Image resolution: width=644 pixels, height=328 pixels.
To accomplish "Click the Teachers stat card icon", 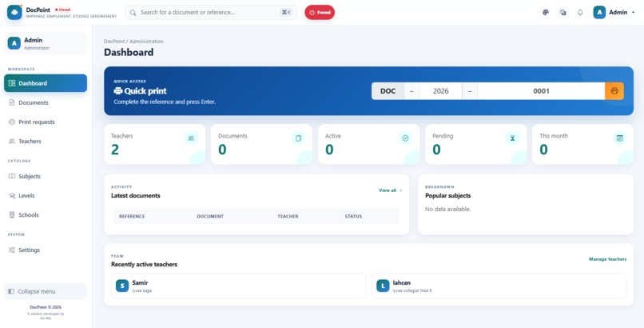I will pos(191,138).
